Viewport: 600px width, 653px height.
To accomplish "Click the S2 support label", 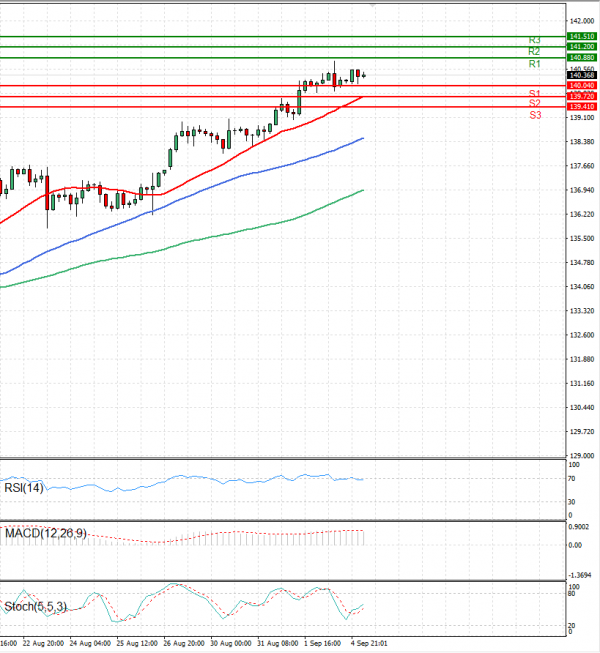I will [x=535, y=103].
